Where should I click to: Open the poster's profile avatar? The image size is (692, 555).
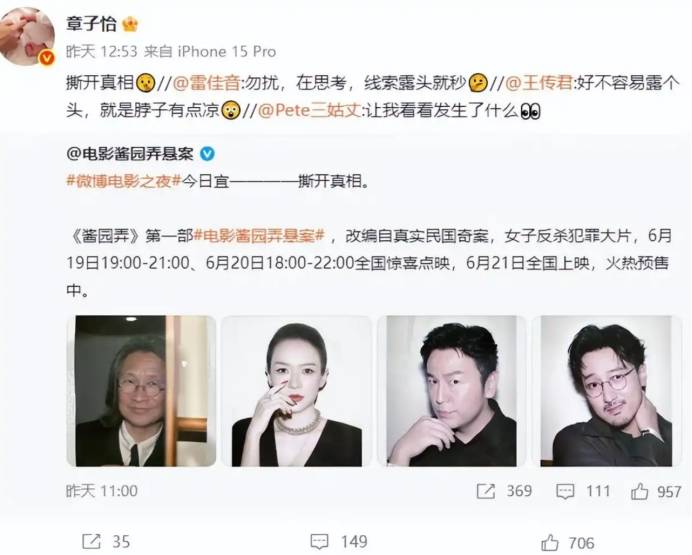point(27,37)
